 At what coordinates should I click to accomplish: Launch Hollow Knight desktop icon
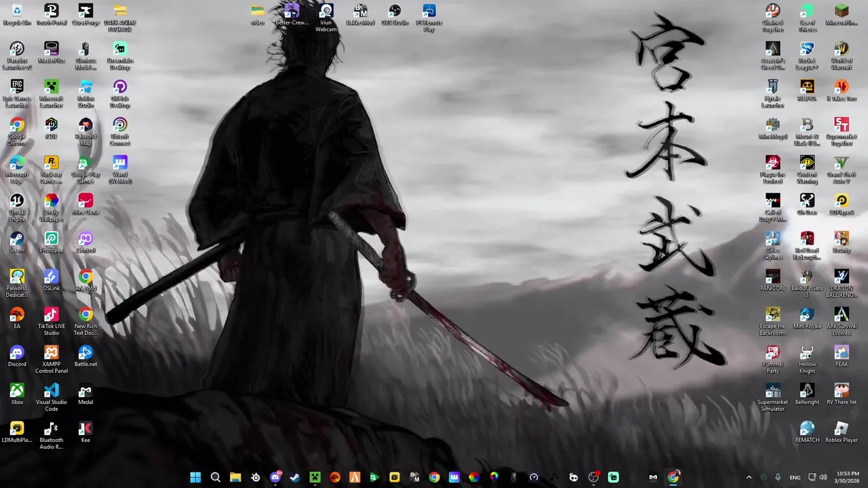coord(807,360)
